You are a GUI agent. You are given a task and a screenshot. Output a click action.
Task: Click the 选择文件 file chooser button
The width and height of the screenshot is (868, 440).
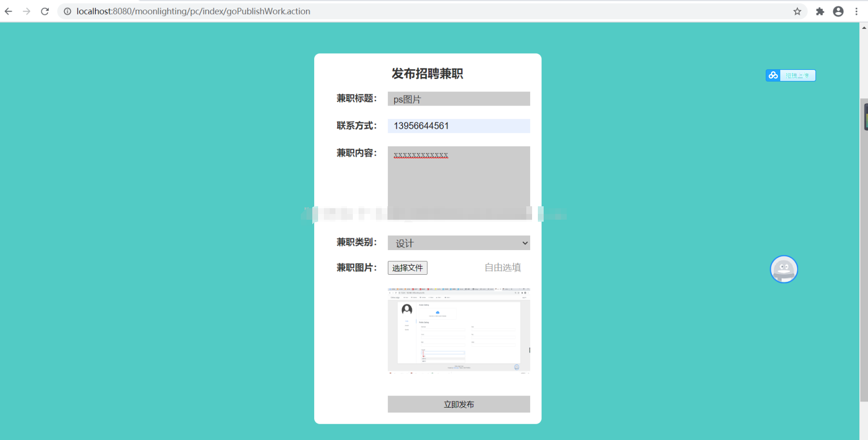tap(407, 267)
